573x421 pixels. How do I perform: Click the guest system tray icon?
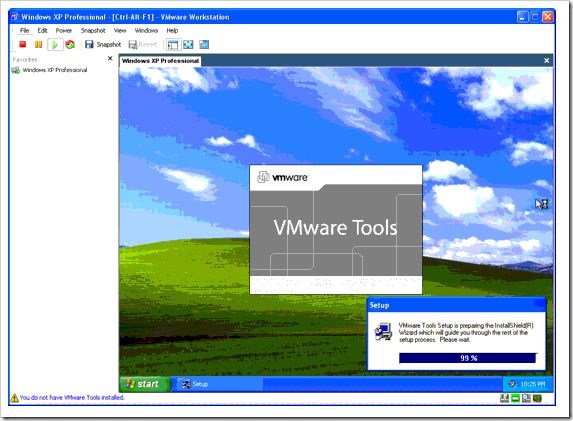pyautogui.click(x=512, y=384)
